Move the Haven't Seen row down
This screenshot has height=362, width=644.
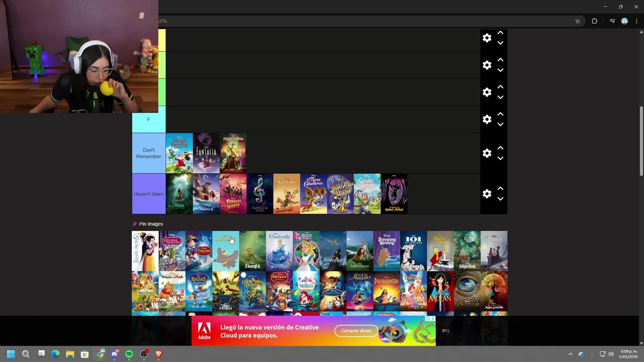(500, 199)
